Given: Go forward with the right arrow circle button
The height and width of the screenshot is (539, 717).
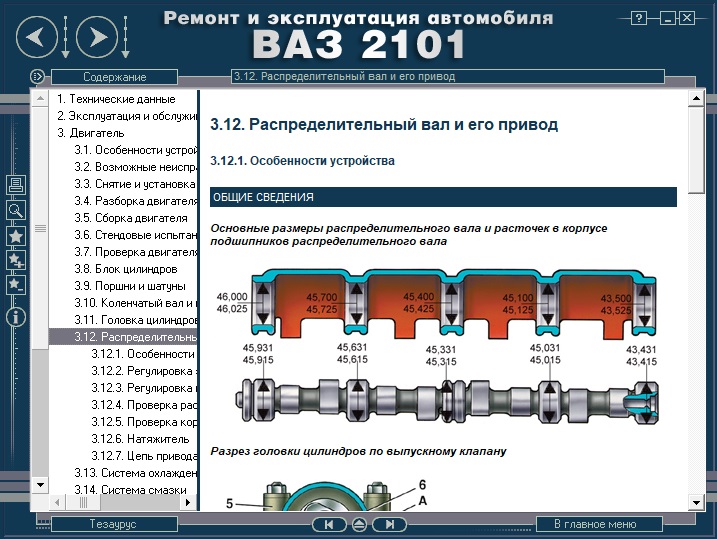Looking at the screenshot, I should [x=97, y=37].
